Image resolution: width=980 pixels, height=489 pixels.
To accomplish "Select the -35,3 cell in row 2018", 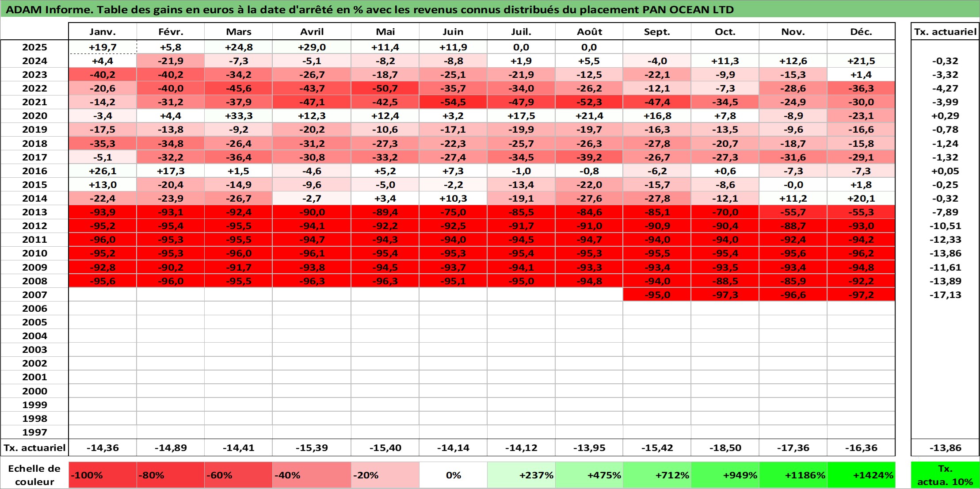I will tap(103, 144).
